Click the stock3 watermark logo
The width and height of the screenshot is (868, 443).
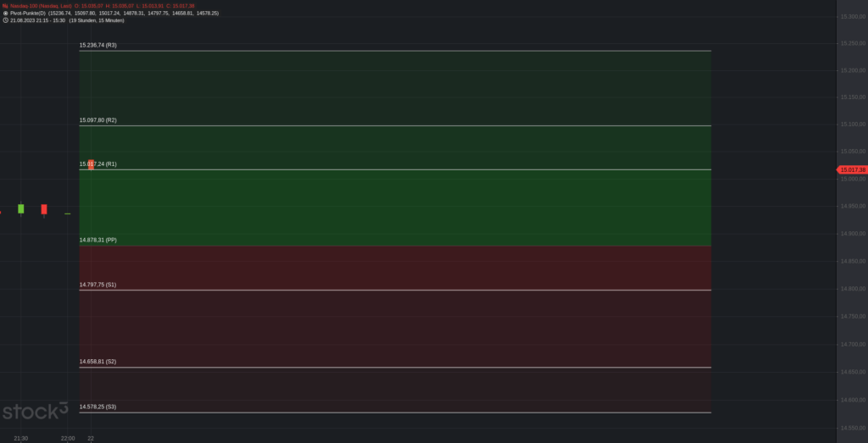click(36, 411)
